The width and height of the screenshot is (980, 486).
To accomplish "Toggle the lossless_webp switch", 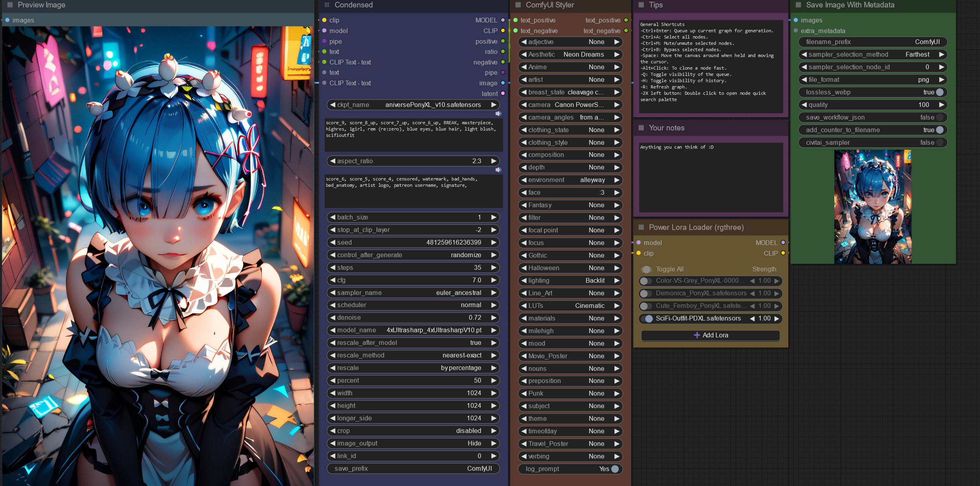I will click(939, 92).
